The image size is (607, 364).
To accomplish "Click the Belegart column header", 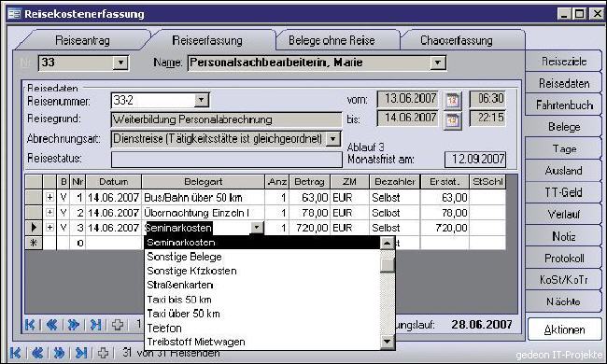I will [204, 181].
